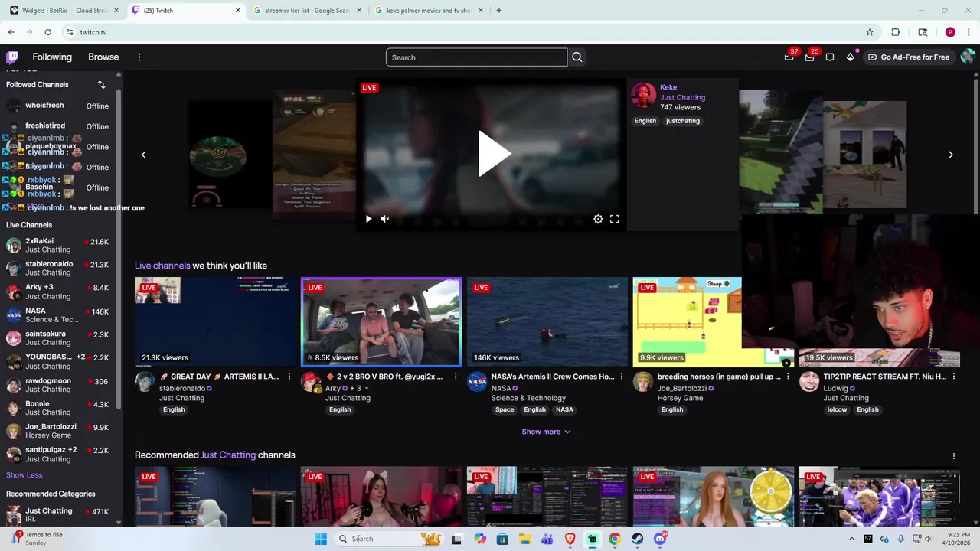Collapse live channels with Show Less
This screenshot has width=980, height=551.
24,475
